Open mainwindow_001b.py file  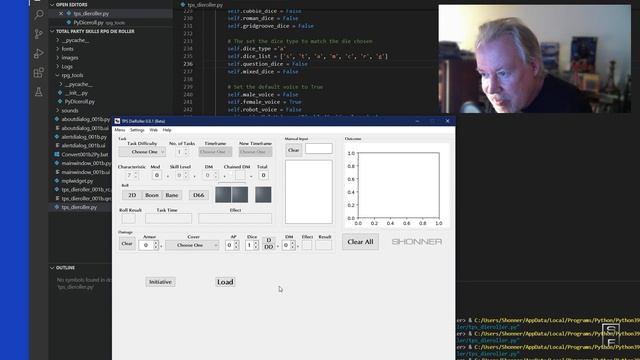[86, 163]
